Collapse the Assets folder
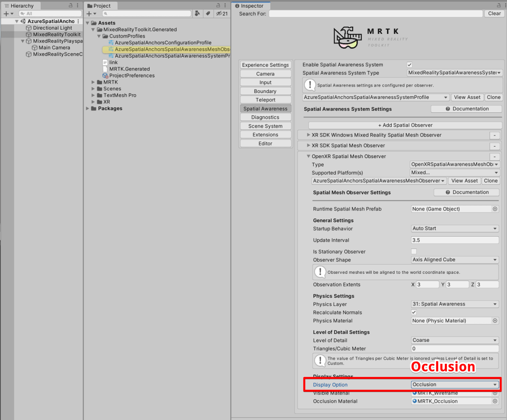This screenshot has height=420, width=507. click(88, 23)
